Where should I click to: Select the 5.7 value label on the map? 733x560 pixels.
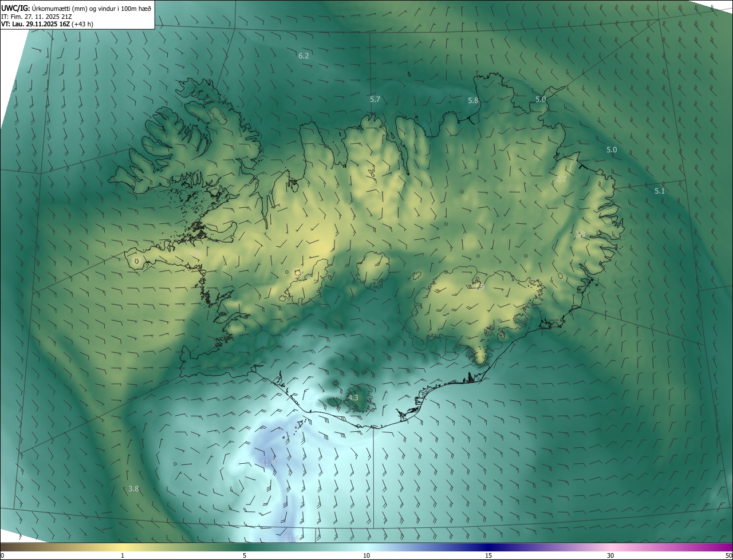375,99
